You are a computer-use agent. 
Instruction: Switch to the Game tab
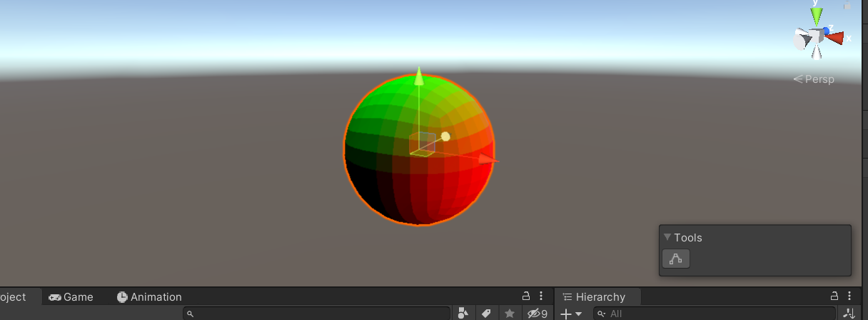tap(71, 297)
